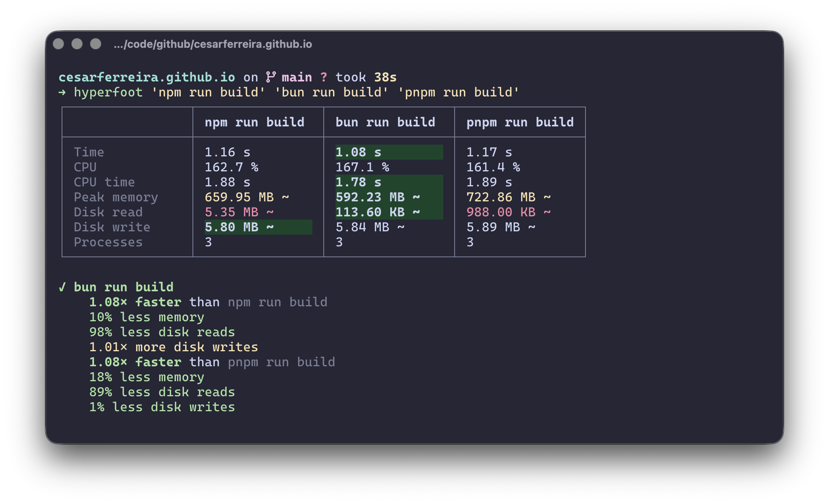Image resolution: width=829 pixels, height=504 pixels.
Task: Click the 1.01× more disk writes line
Action: 173,347
